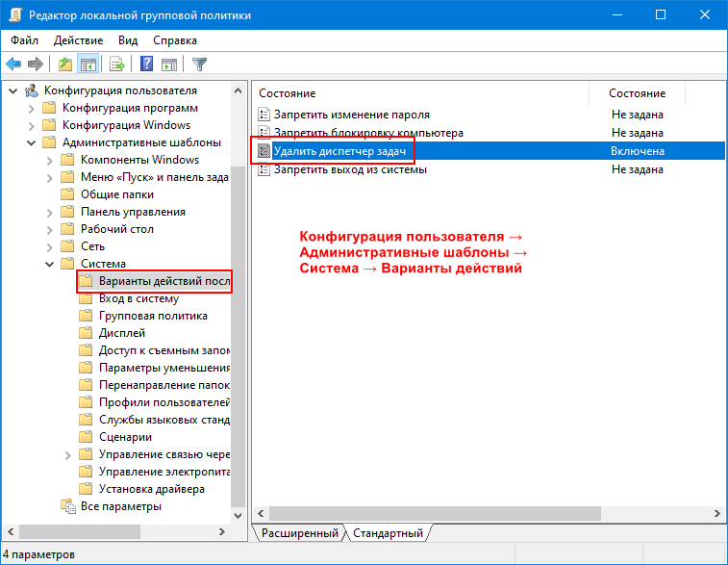The width and height of the screenshot is (728, 565).
Task: Select policy Запретить блокировку компьютера
Action: (368, 133)
